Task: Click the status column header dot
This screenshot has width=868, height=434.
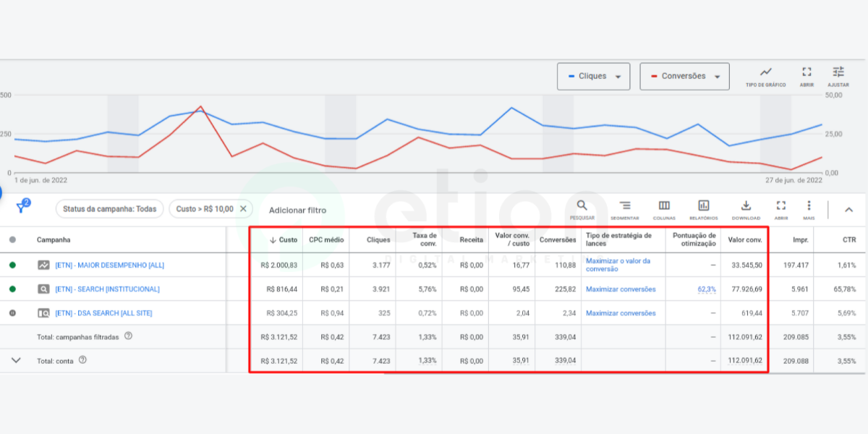Action: (12, 239)
